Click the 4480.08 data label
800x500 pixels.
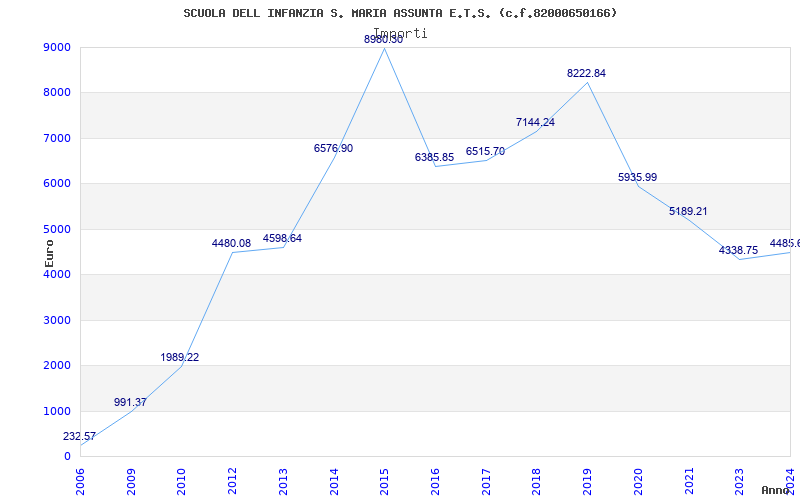(231, 244)
